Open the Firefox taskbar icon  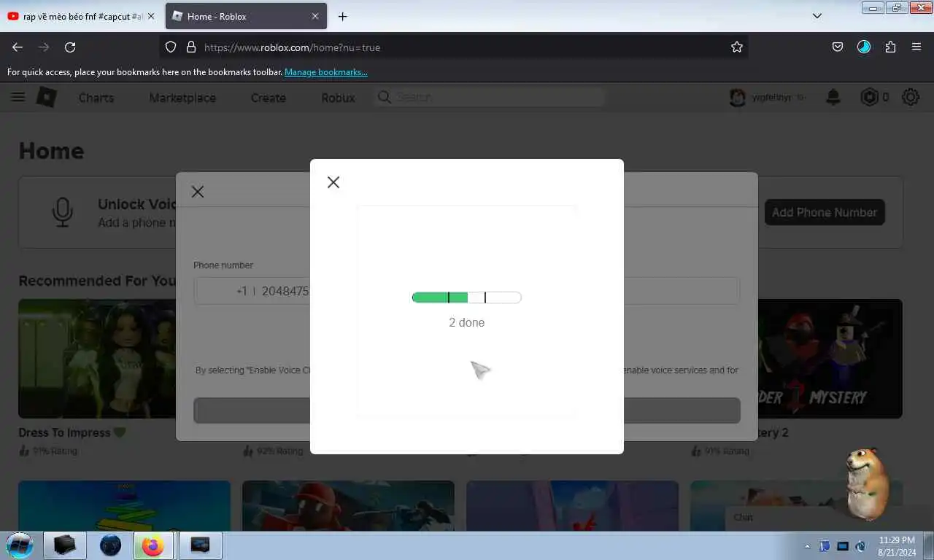pyautogui.click(x=153, y=545)
